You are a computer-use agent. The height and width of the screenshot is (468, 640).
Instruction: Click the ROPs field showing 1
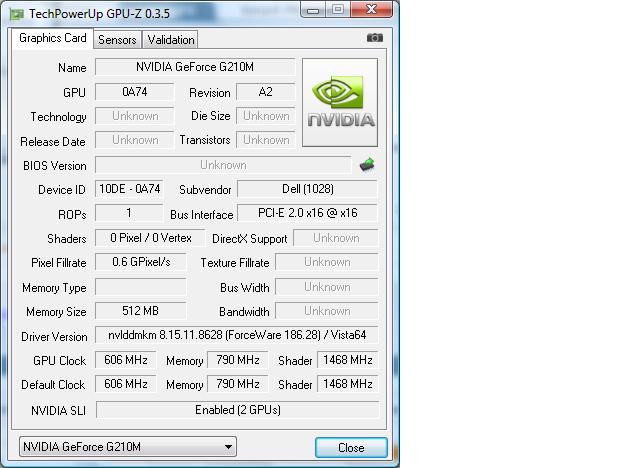(x=129, y=213)
